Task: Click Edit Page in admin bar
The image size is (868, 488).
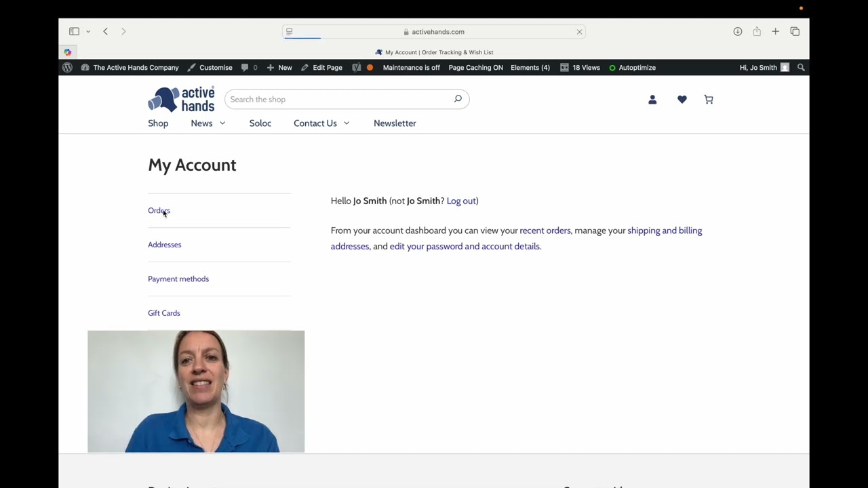Action: point(321,68)
